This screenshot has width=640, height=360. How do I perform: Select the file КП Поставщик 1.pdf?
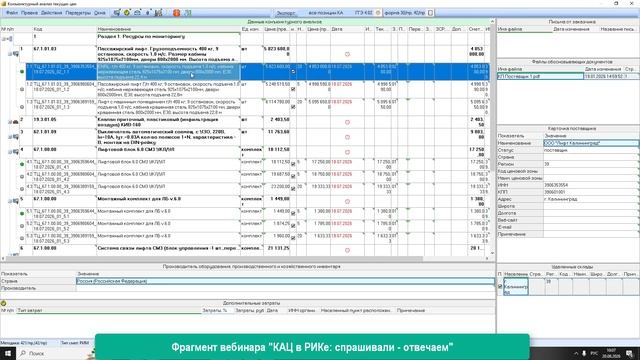(540, 76)
